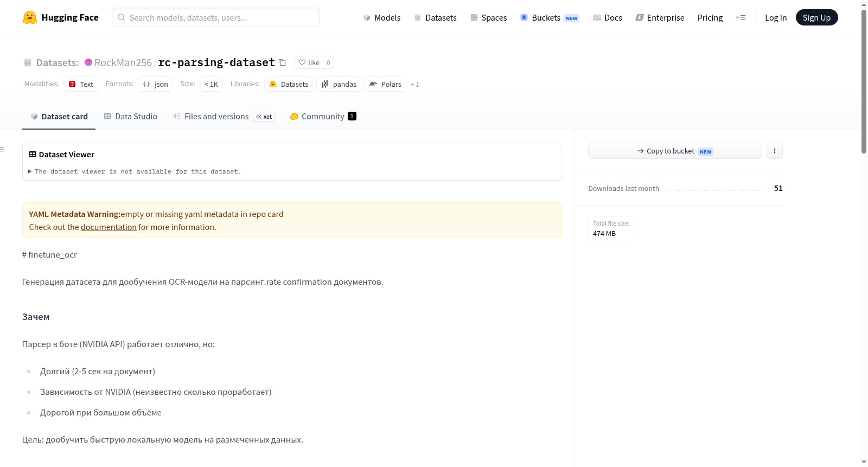868x467 pixels.
Task: Click the xet badge on Files tab
Action: [x=264, y=117]
